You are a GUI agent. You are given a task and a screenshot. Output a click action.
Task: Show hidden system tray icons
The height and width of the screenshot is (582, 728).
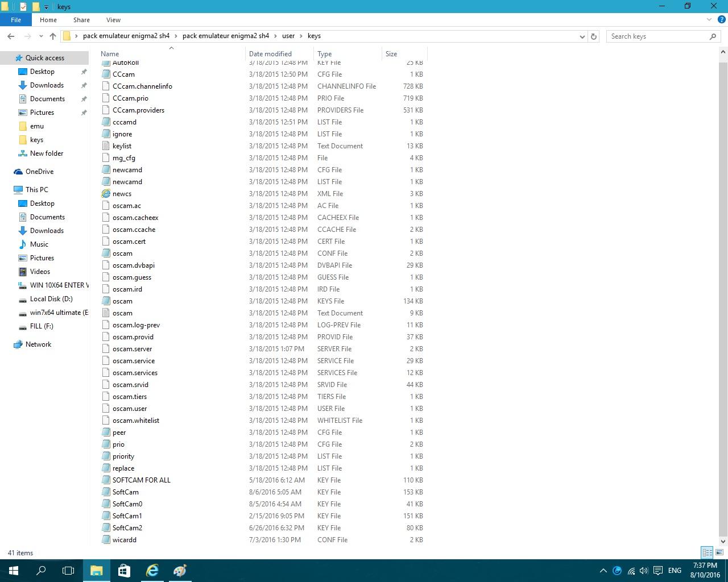pyautogui.click(x=603, y=571)
